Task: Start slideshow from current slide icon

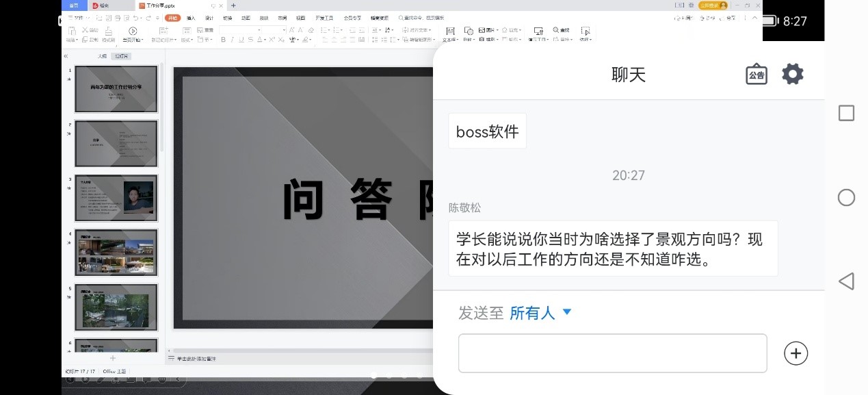Action: pyautogui.click(x=133, y=31)
